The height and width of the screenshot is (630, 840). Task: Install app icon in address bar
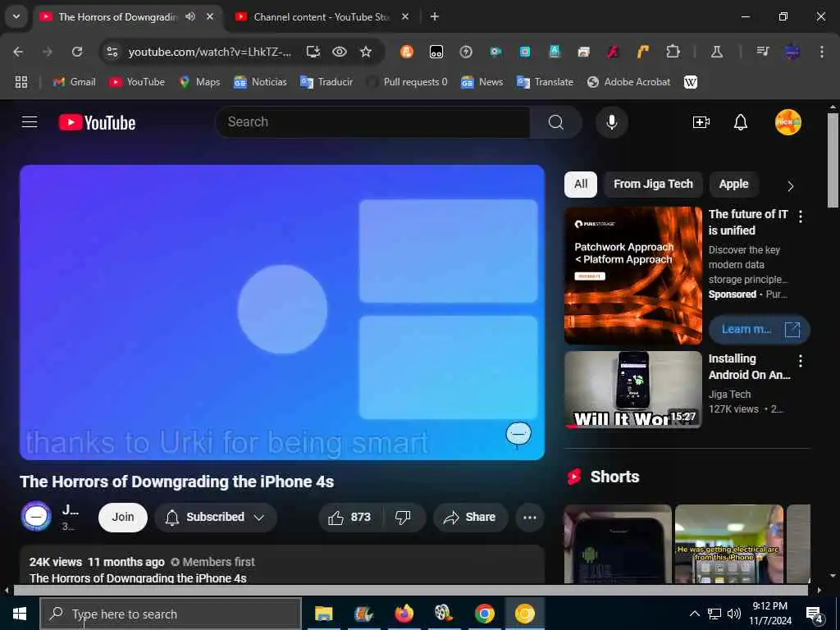(313, 52)
